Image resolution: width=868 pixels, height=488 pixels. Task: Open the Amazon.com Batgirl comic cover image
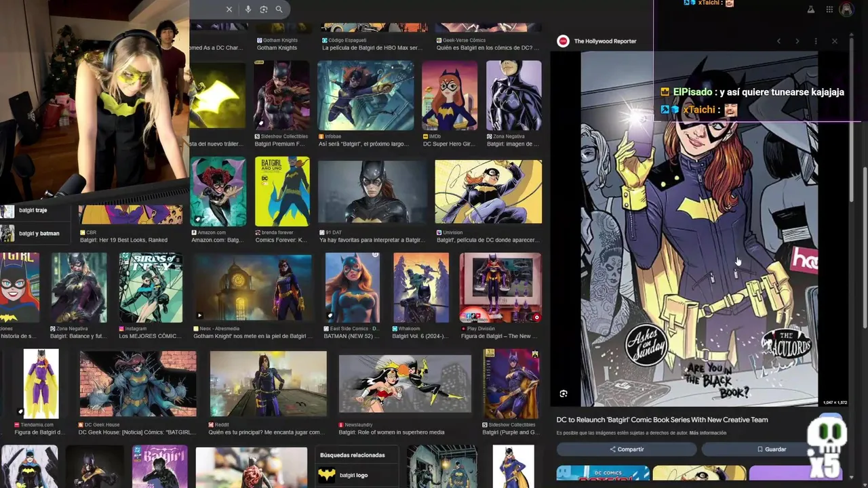coord(218,192)
